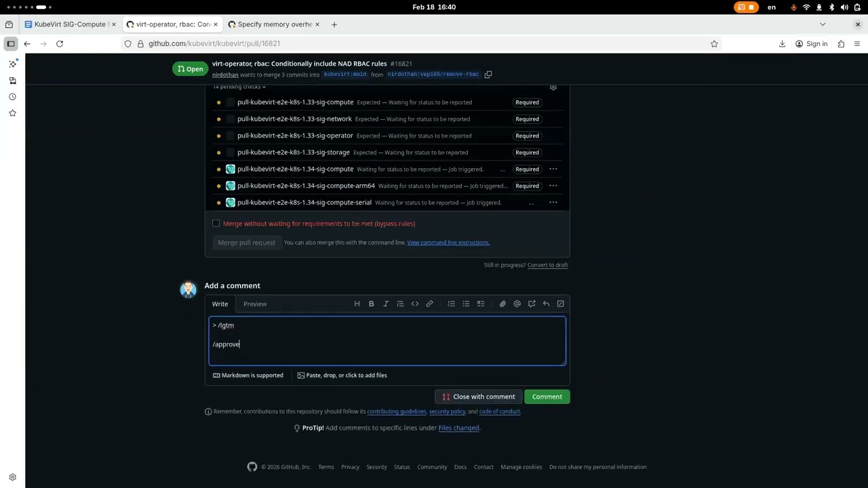The image size is (868, 488).
Task: Switch to the Preview tab
Action: click(255, 304)
